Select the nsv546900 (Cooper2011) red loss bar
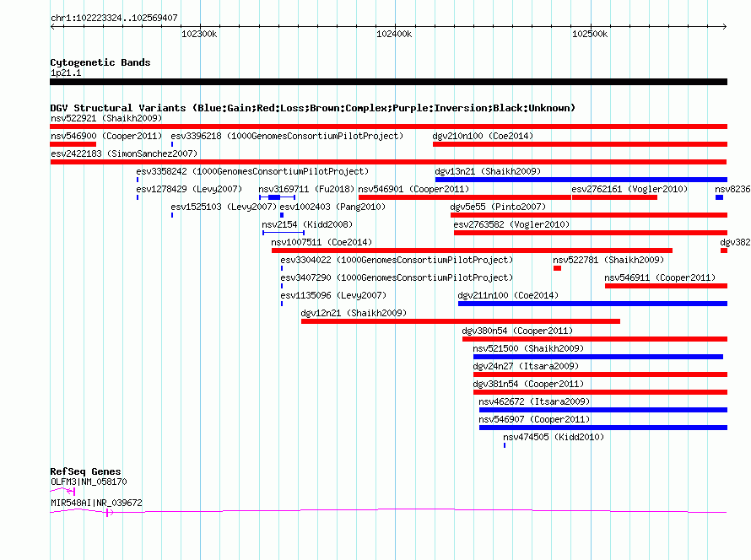 coord(73,144)
